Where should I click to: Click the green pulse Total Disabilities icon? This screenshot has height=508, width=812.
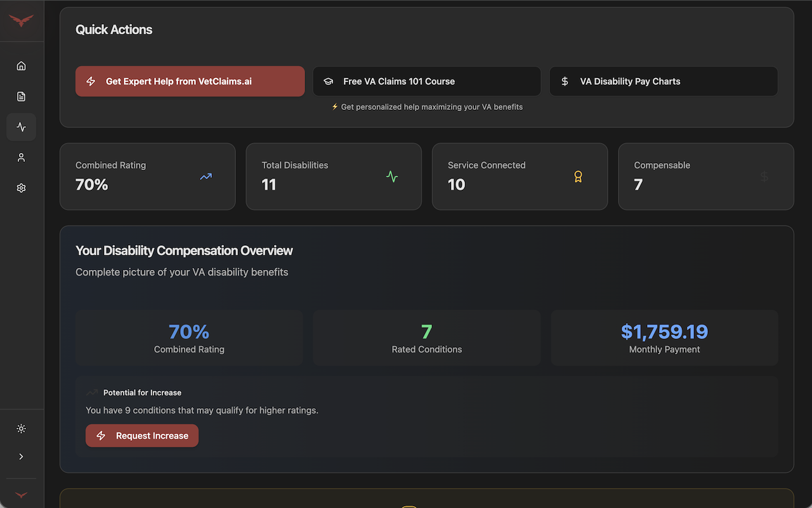pos(392,177)
